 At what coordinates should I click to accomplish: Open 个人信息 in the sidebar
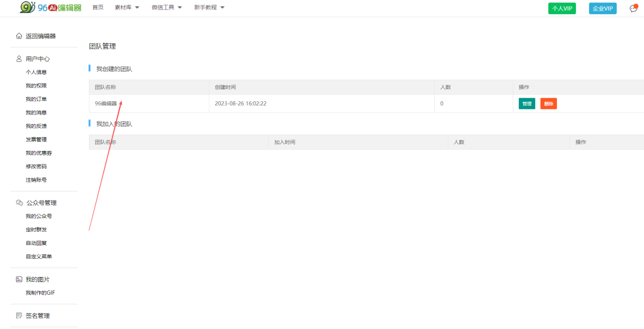36,73
